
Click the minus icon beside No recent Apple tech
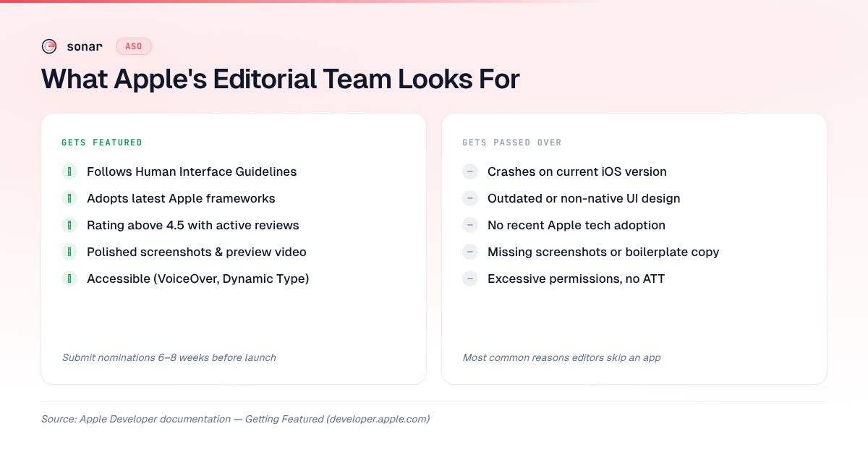click(x=470, y=225)
